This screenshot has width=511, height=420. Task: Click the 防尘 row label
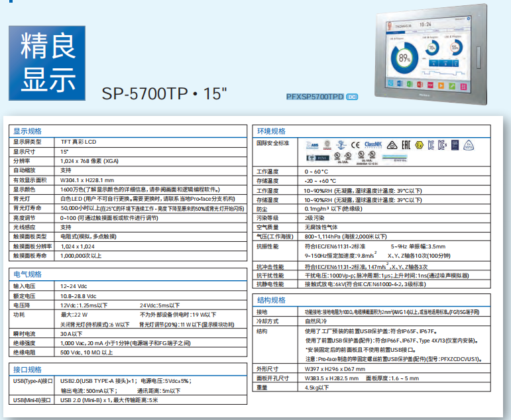click(262, 209)
